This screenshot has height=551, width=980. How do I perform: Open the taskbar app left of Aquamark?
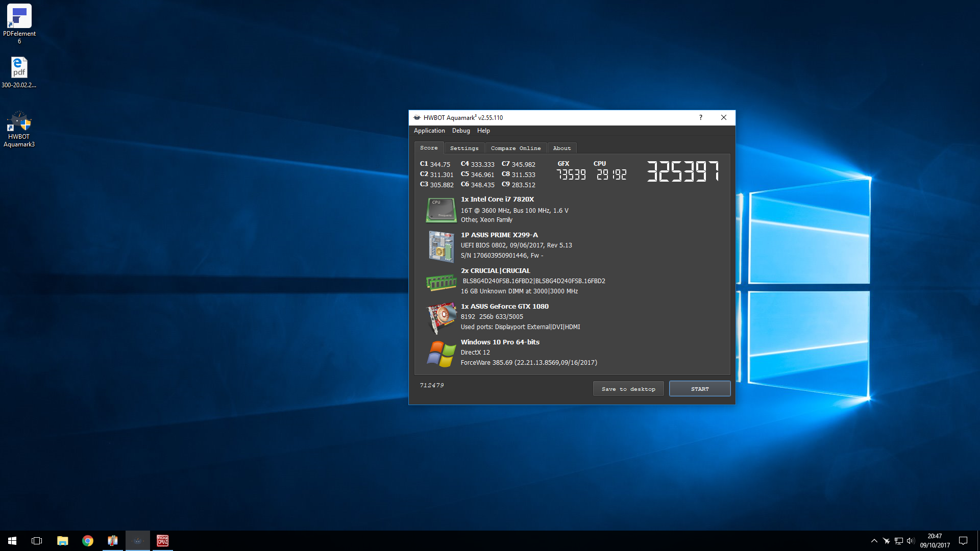tap(113, 541)
